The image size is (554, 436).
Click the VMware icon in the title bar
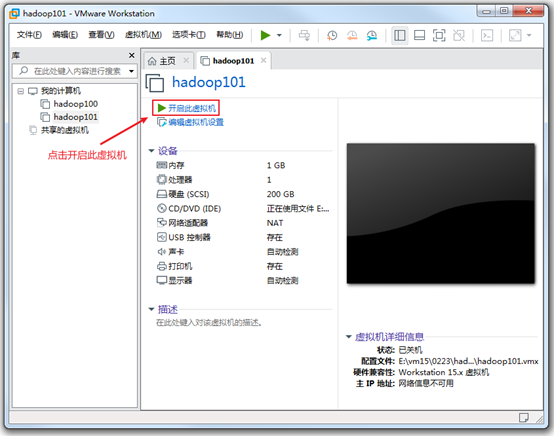coord(14,13)
